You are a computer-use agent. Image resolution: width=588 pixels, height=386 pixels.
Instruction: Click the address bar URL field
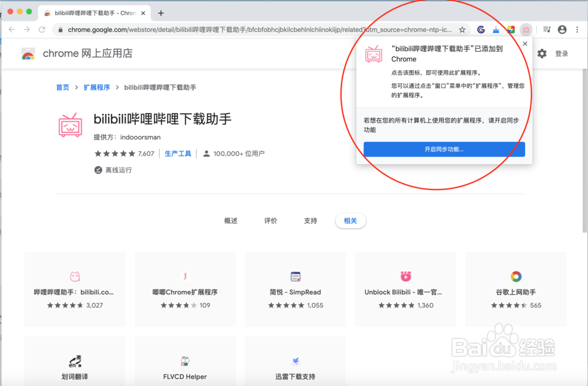click(259, 29)
